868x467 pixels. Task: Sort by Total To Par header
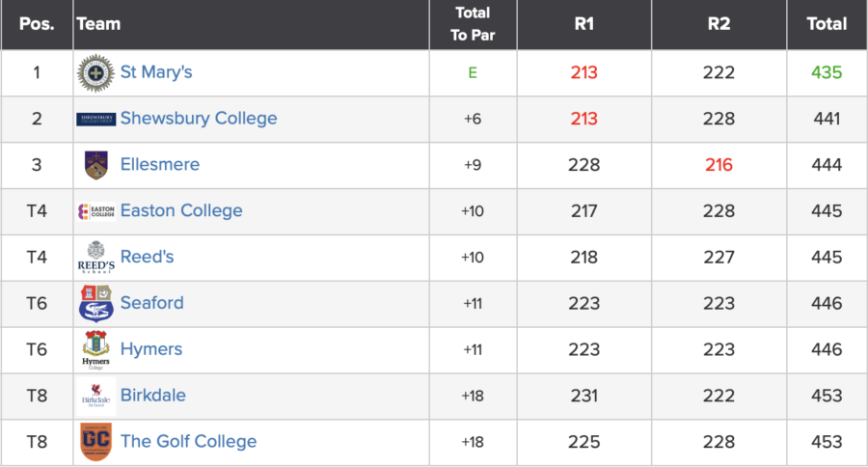click(x=472, y=24)
